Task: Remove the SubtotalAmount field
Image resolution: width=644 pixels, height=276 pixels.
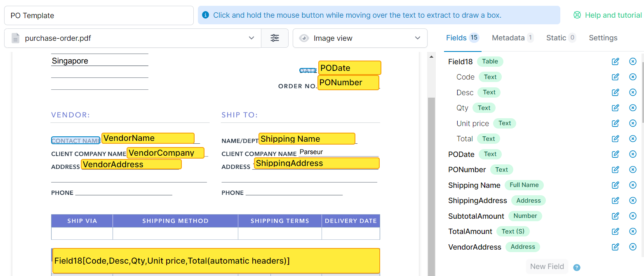Action: tap(633, 216)
